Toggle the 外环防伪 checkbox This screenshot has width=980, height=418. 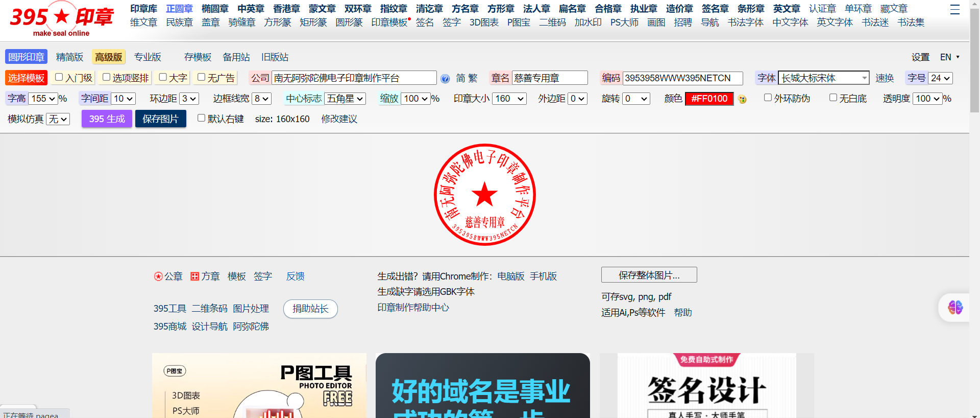tap(768, 98)
